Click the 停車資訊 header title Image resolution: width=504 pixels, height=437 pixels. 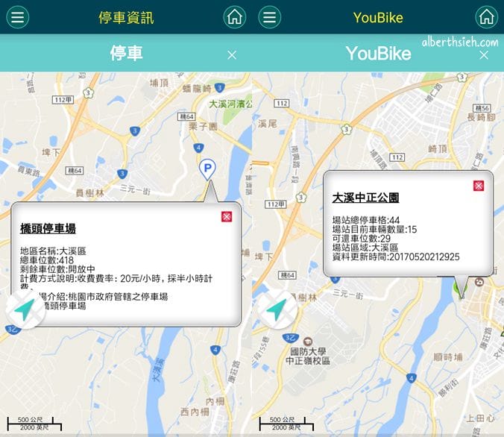tap(126, 17)
